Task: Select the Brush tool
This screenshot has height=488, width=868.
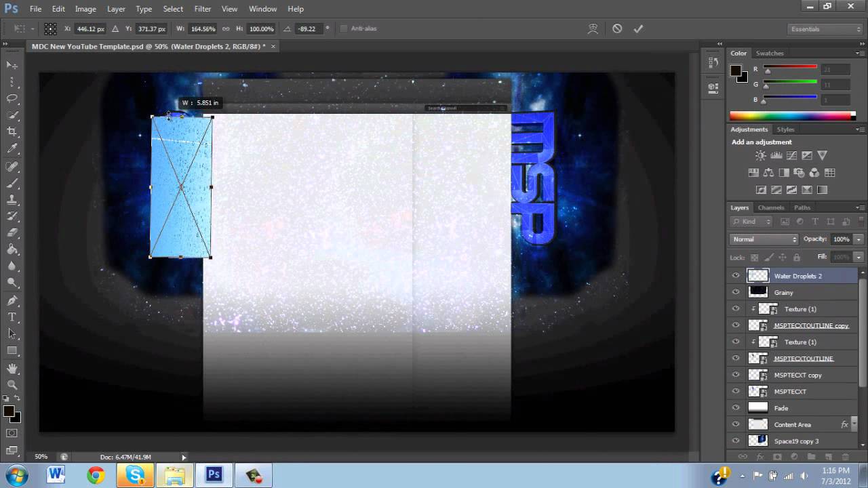Action: (x=12, y=183)
